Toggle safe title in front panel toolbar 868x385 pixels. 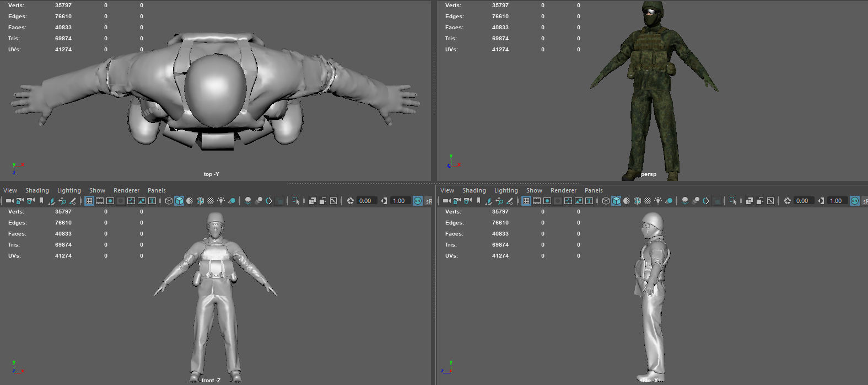point(152,201)
